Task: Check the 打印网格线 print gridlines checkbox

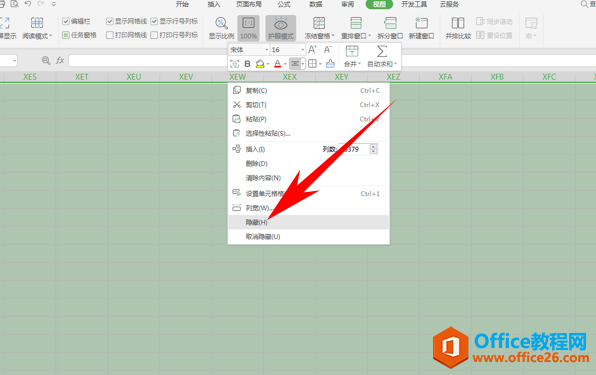Action: 110,35
